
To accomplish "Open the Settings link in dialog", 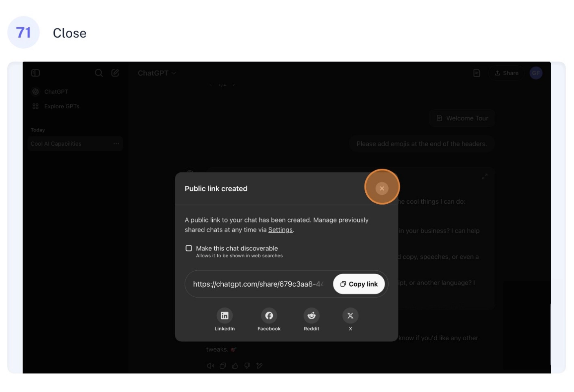I will click(280, 230).
